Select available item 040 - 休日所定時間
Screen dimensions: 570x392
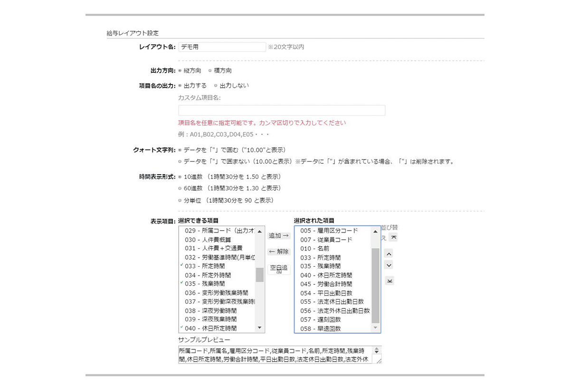click(218, 328)
